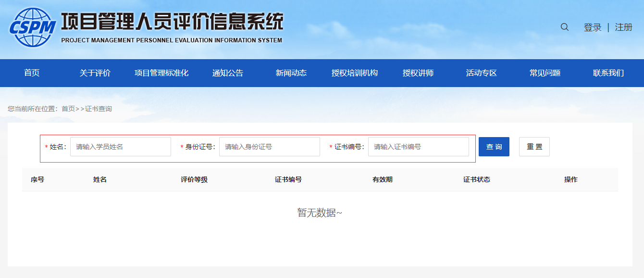The image size is (644, 278).
Task: Click 首页 in the breadcrumb path
Action: [68, 109]
